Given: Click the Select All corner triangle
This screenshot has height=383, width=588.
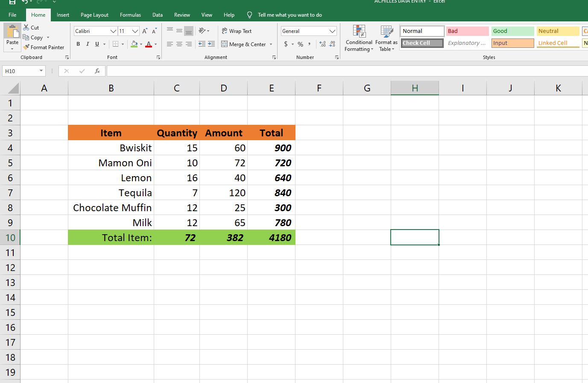Looking at the screenshot, I should click(13, 88).
